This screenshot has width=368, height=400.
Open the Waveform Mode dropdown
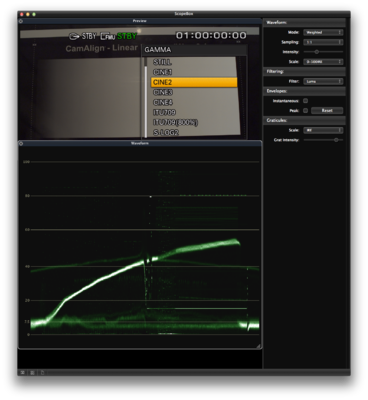point(323,32)
